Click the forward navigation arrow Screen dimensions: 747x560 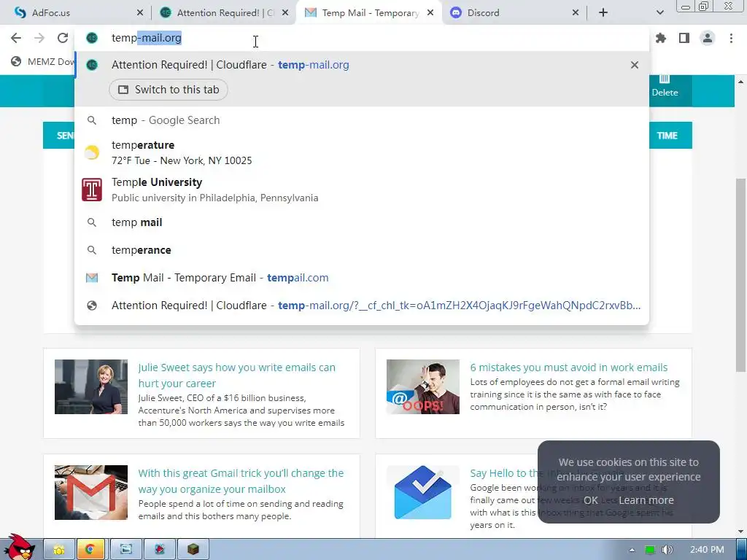(x=39, y=38)
